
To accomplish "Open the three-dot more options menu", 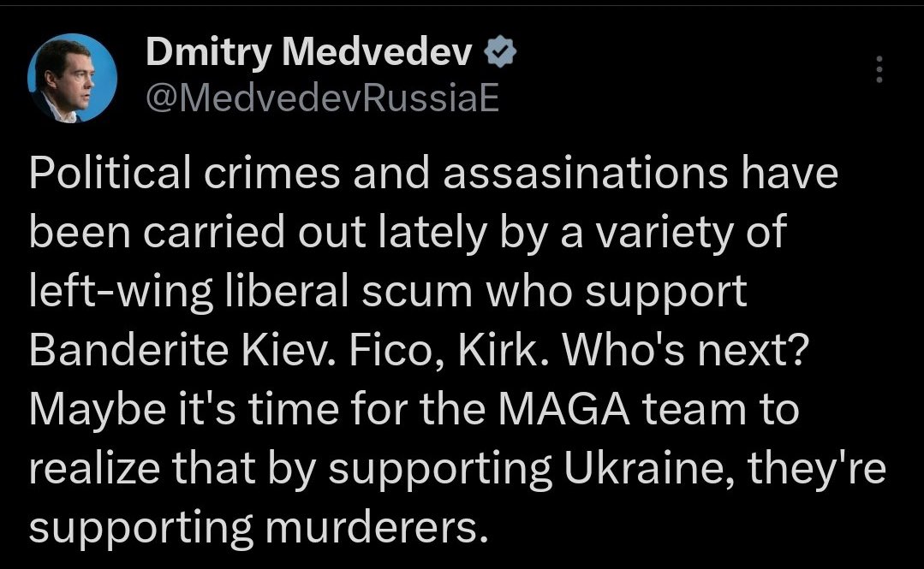I will point(879,69).
